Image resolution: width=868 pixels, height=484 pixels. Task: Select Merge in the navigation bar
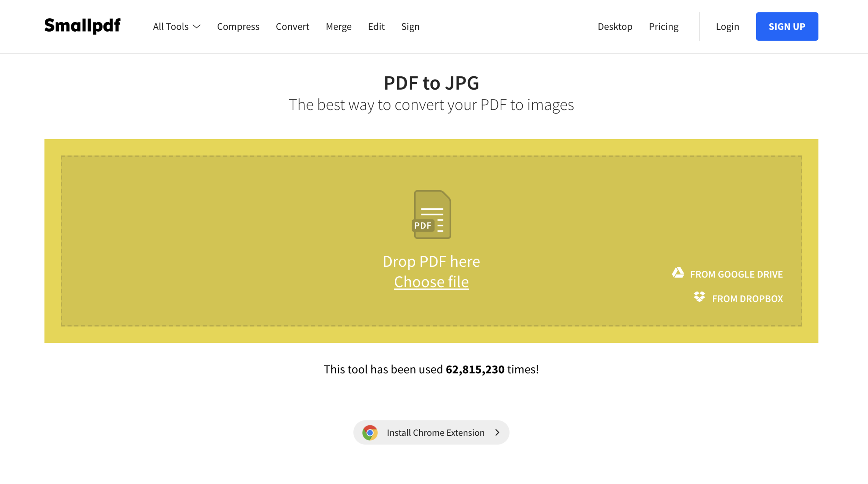pyautogui.click(x=339, y=27)
